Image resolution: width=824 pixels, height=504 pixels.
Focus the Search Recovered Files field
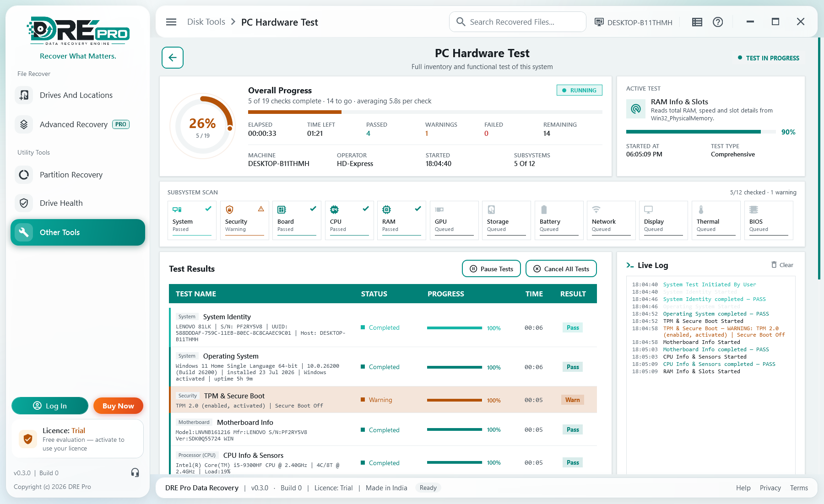pos(518,22)
